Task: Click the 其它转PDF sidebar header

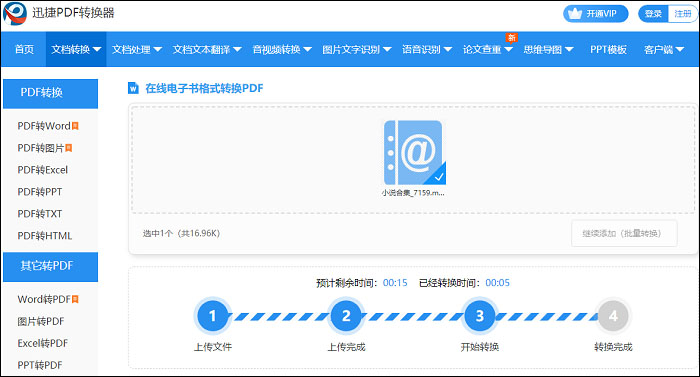Action: pos(50,267)
